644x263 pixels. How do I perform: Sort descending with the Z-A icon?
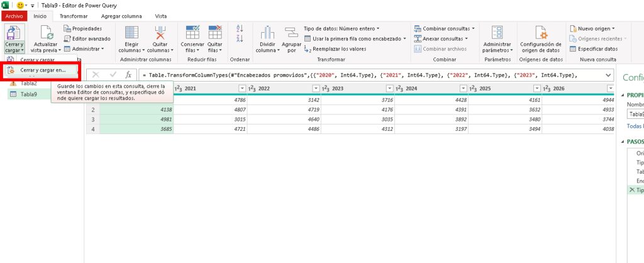tap(240, 38)
